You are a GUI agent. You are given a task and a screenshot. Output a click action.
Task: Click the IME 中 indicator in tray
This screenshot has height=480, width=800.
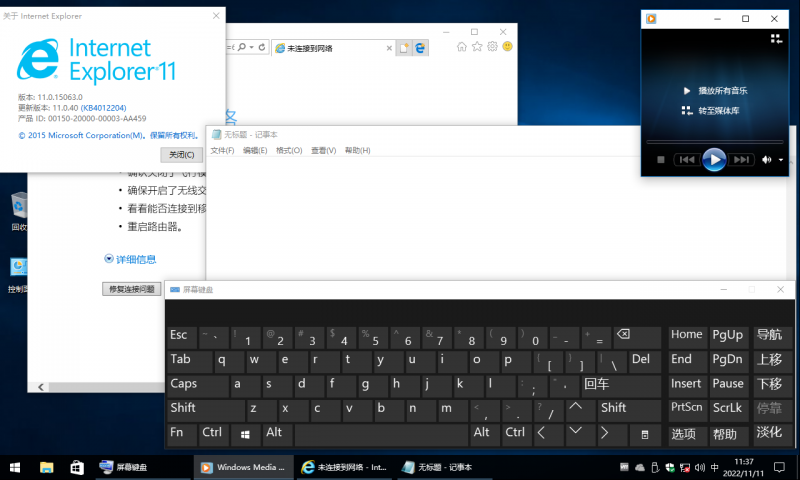point(714,467)
